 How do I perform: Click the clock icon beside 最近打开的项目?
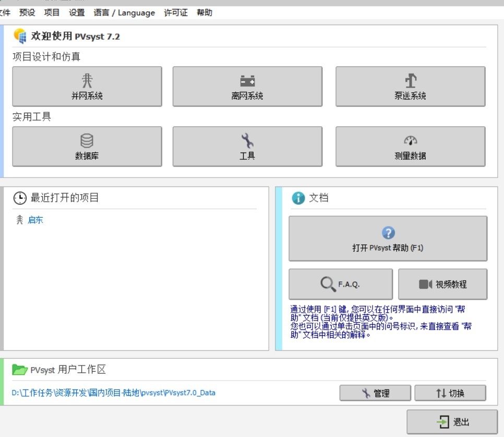pos(20,198)
